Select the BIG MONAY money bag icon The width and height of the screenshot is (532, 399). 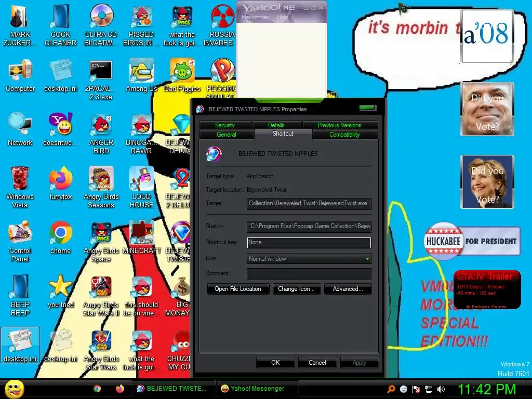pos(179,296)
